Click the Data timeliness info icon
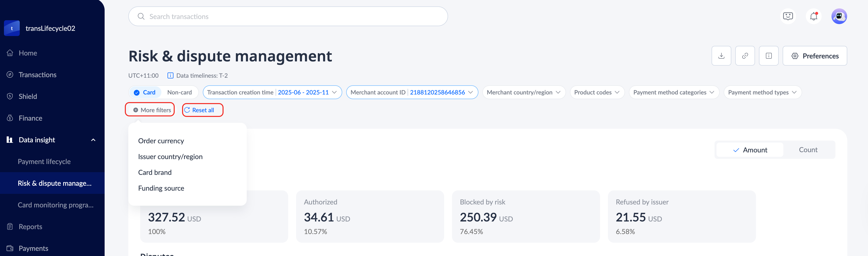The height and width of the screenshot is (256, 868). pyautogui.click(x=170, y=75)
